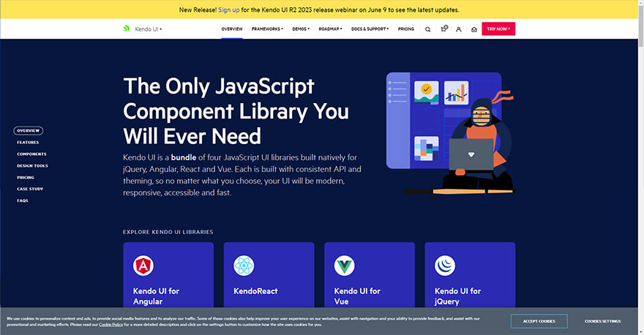Select the Overview nav tab
This screenshot has width=644, height=335.
232,29
